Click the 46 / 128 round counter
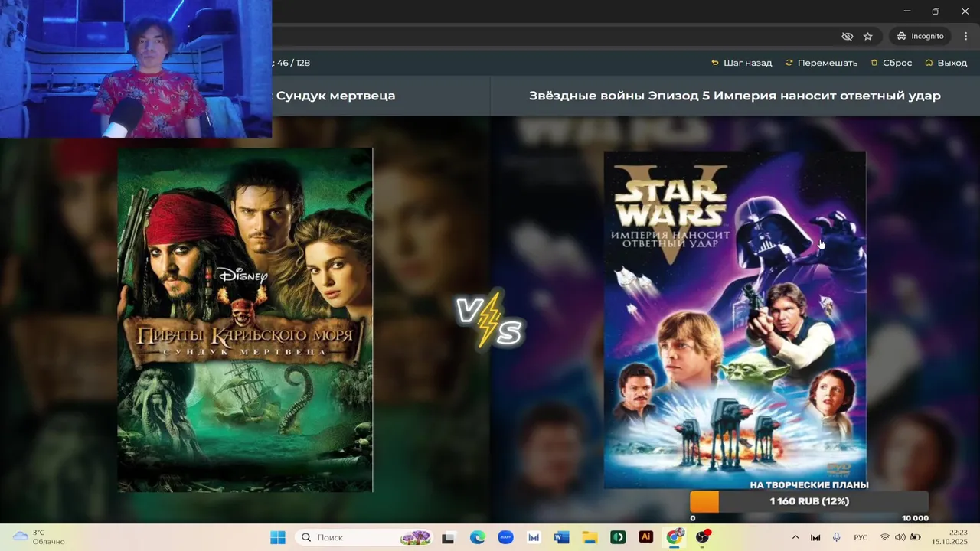980x551 pixels. (x=293, y=63)
